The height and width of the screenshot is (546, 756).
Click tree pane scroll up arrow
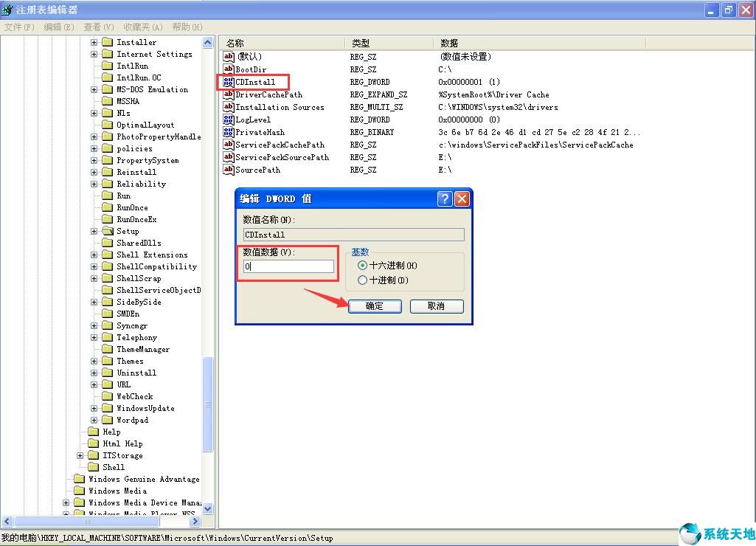208,43
